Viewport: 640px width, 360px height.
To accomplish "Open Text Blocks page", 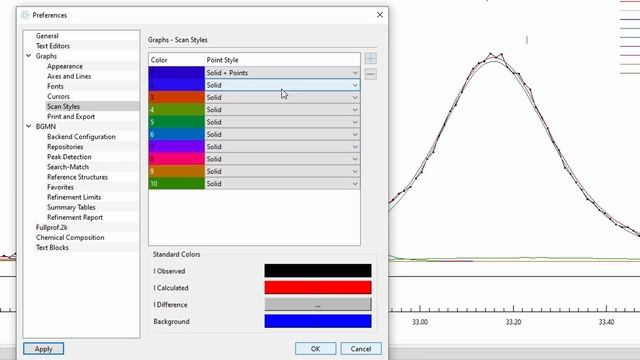I will [x=52, y=247].
